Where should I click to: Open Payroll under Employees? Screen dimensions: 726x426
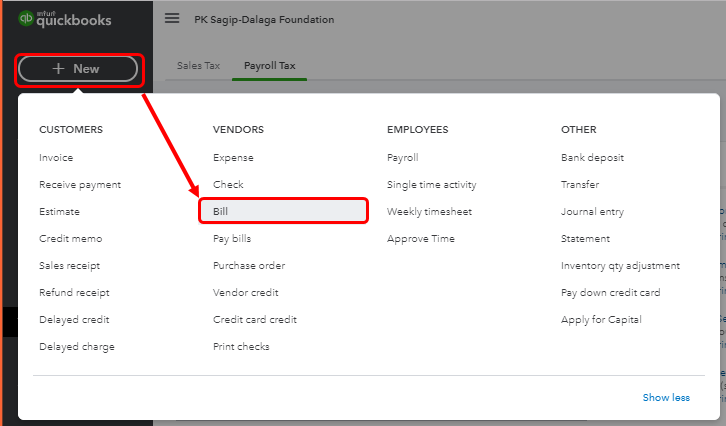point(402,158)
